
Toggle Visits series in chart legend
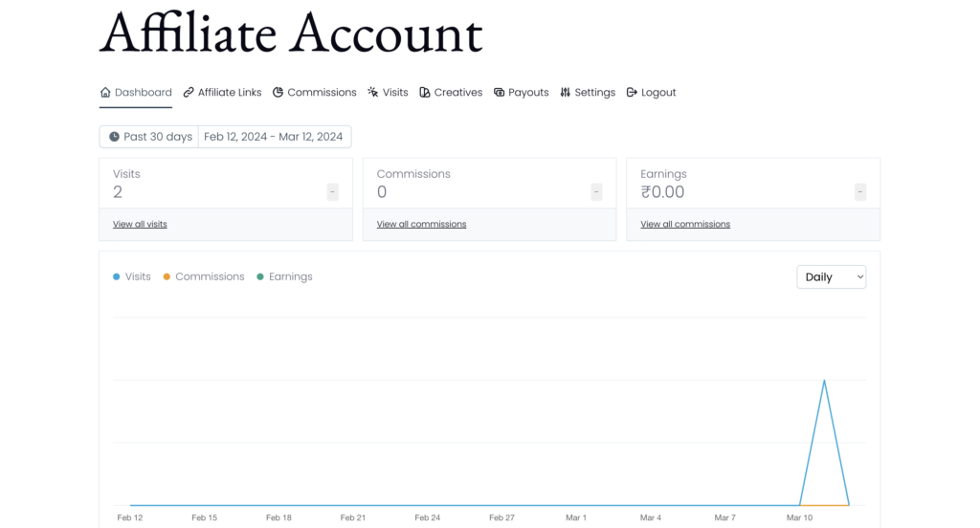(x=138, y=276)
